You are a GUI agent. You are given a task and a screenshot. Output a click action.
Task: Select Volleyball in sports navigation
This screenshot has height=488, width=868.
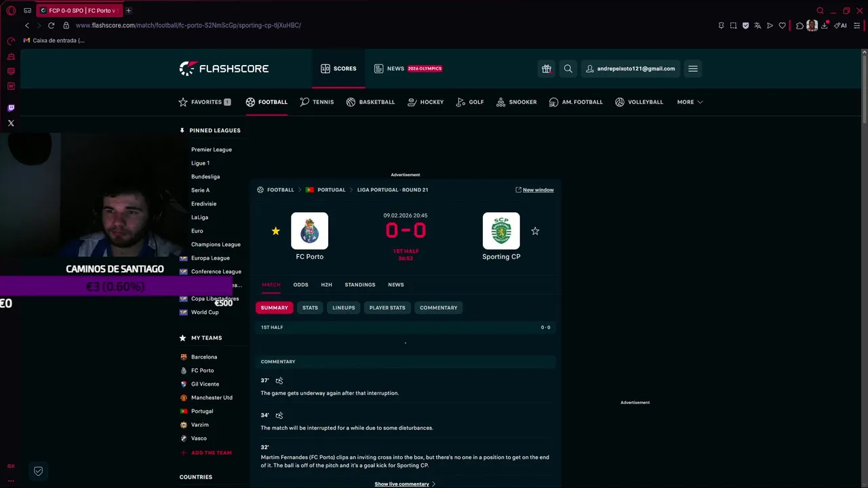coord(639,102)
